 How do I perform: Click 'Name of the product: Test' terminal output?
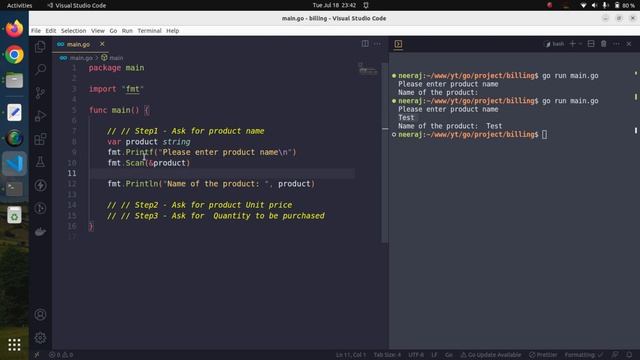click(450, 126)
